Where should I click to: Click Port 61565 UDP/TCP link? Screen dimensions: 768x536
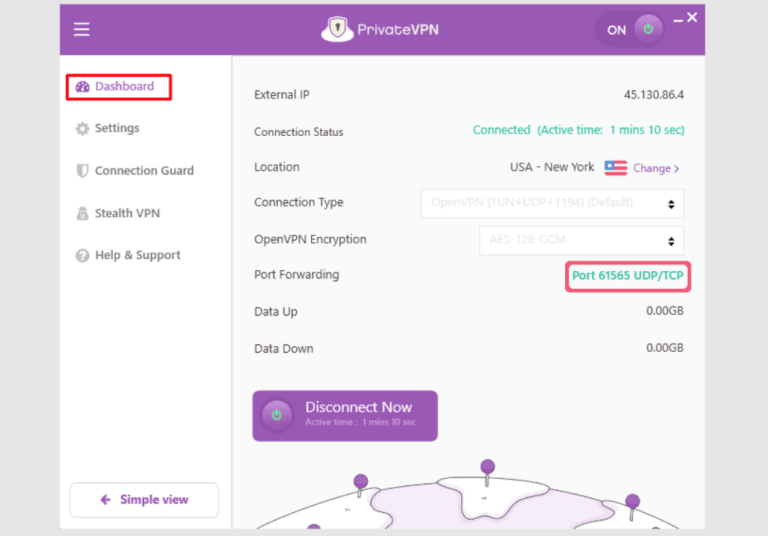click(x=628, y=276)
